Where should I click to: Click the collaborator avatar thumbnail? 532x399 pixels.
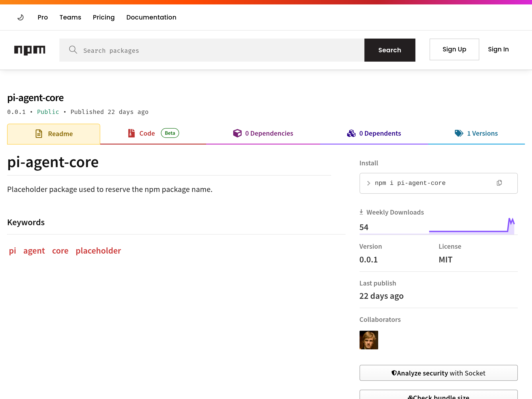click(369, 340)
